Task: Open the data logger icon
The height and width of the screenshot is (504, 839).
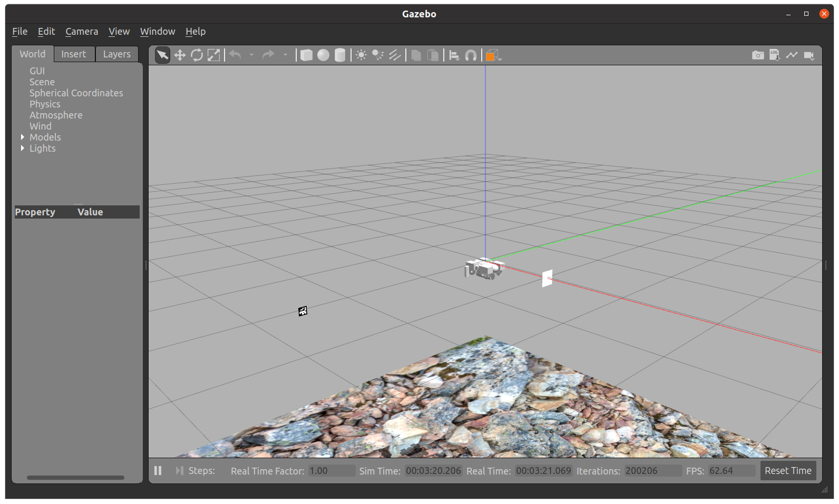Action: 775,55
